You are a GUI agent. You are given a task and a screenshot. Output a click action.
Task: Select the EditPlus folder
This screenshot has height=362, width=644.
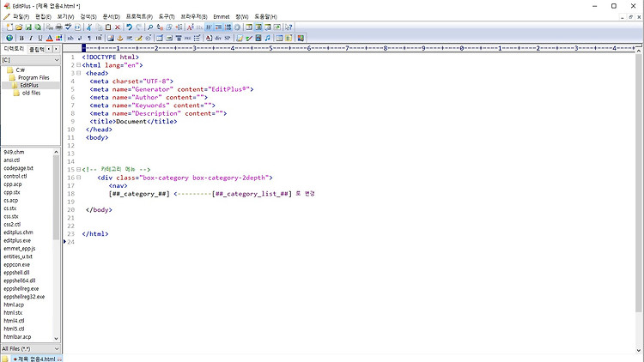[x=28, y=86]
